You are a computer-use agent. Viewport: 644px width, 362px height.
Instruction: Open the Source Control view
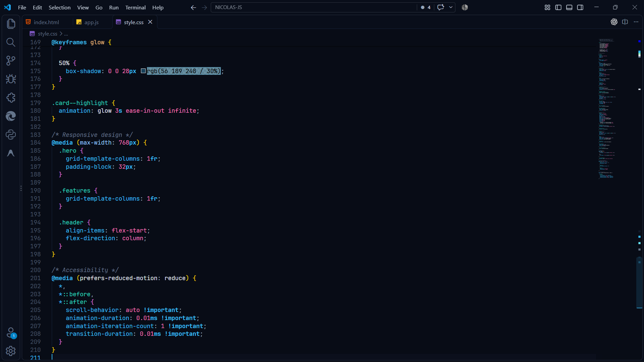click(11, 60)
